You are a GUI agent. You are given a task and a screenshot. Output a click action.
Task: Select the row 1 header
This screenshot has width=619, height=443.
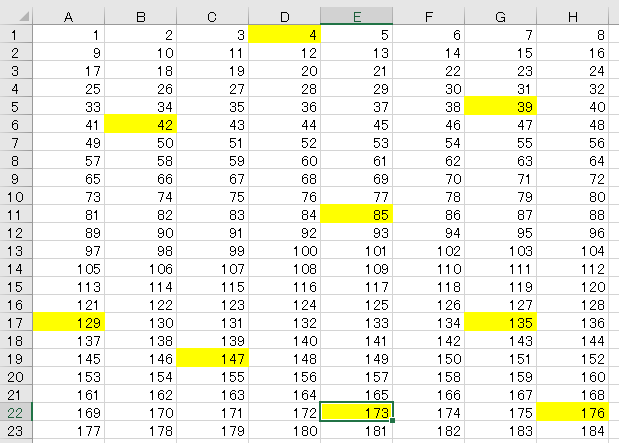pos(16,35)
